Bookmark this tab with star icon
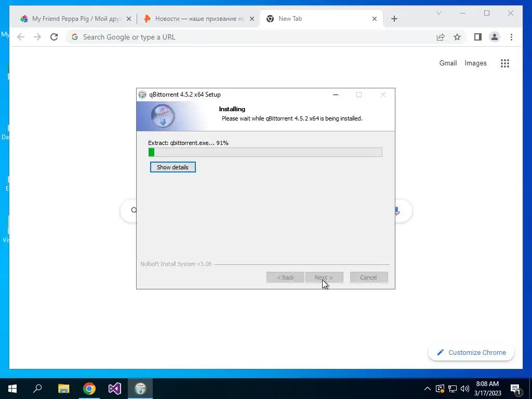This screenshot has width=532, height=399. (457, 37)
